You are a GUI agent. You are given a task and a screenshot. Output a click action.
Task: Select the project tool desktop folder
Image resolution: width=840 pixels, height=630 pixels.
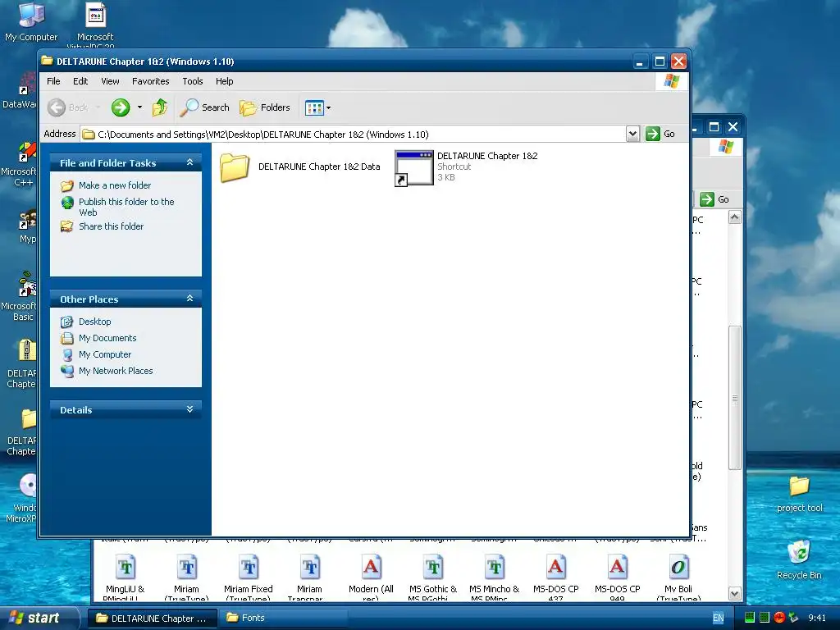[799, 494]
